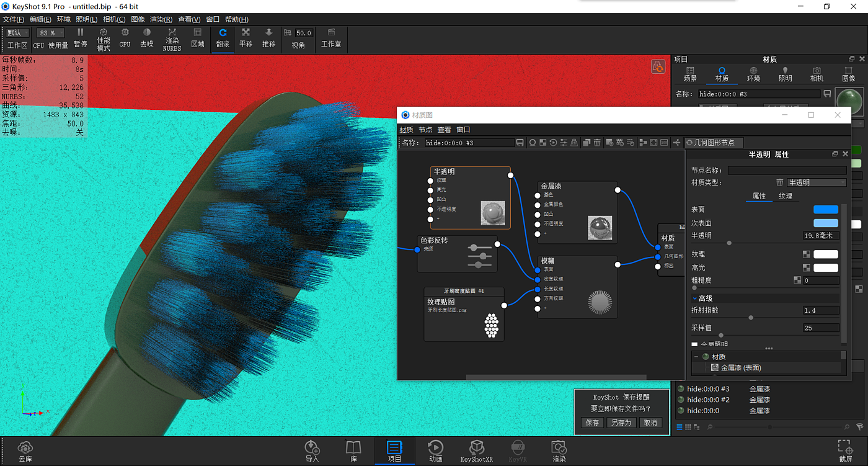Enable performance mode (性能模式)

104,39
